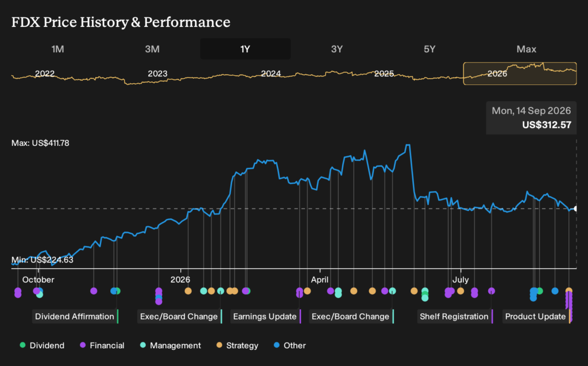Click the green Dividend marker above Dividend Affirmation
Screen dimensions: 588x366
tap(117, 291)
